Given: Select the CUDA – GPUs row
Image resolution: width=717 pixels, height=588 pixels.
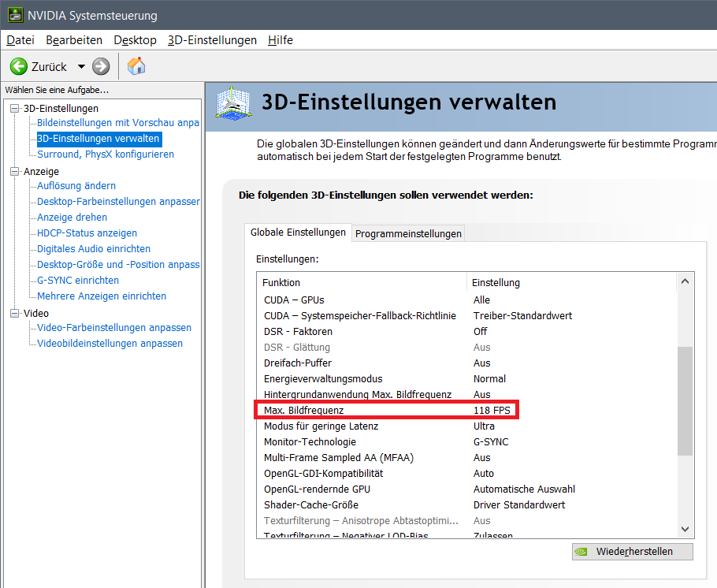Looking at the screenshot, I should [466, 300].
